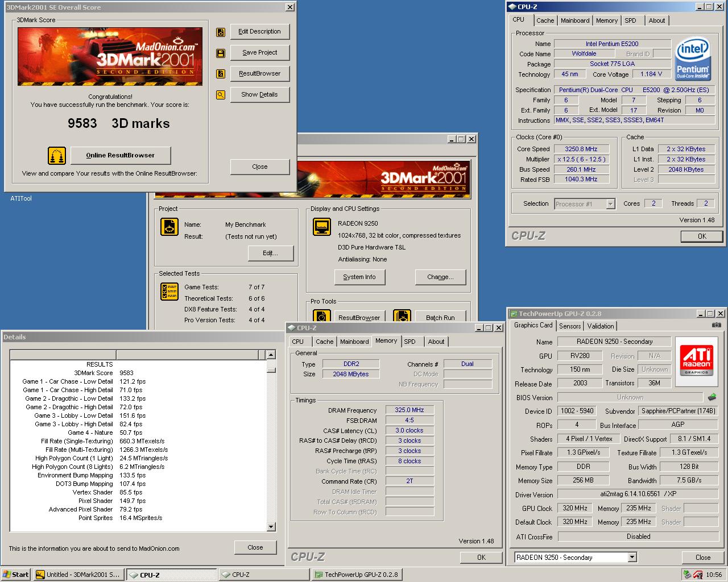The height and width of the screenshot is (582, 728).
Task: Click the Batch Run button
Action: (441, 317)
